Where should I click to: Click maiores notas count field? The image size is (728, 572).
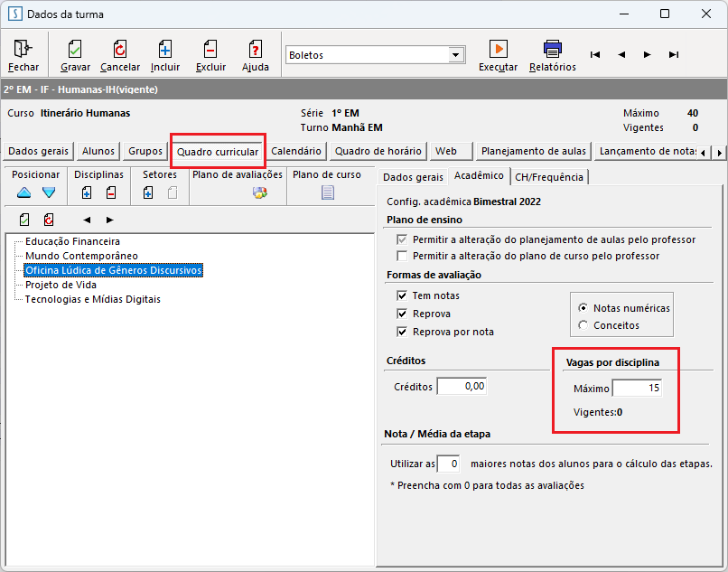tap(448, 464)
